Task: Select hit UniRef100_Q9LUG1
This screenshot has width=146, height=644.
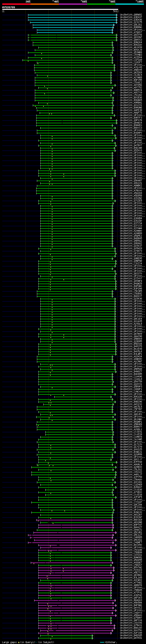Action: pos(131,25)
